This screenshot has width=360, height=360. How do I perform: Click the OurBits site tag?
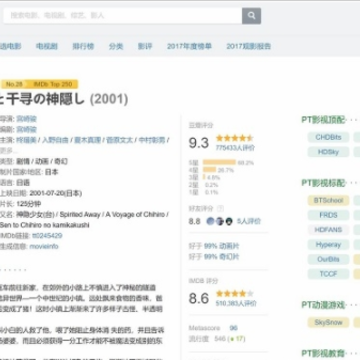(328, 259)
